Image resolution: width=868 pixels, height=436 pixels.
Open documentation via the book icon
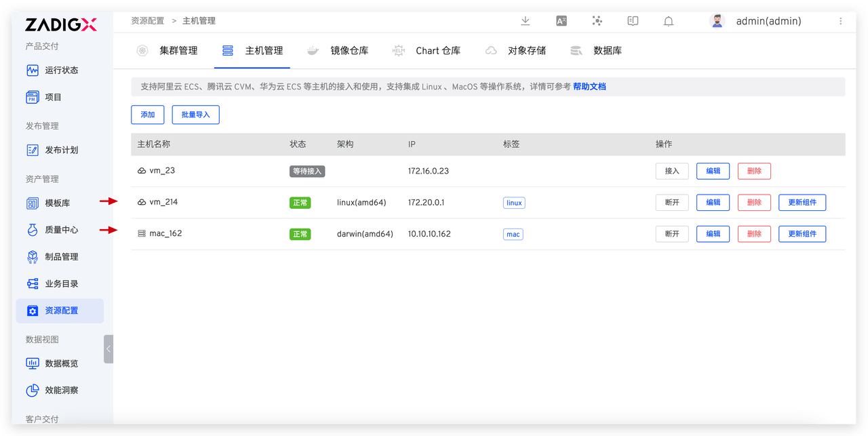coord(632,21)
